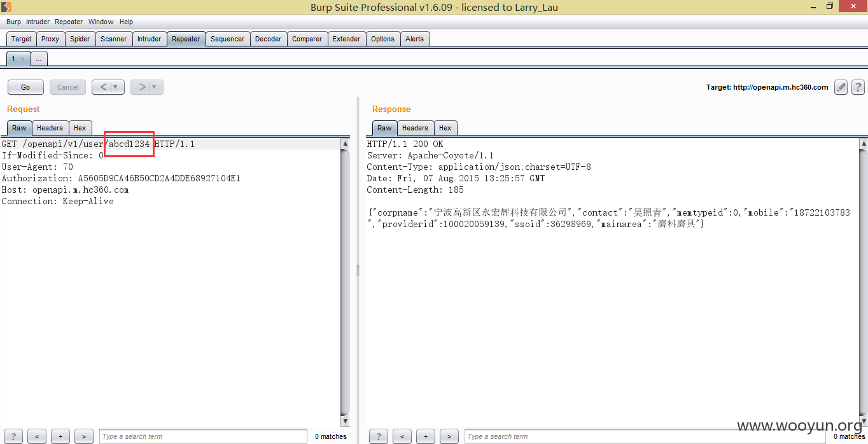868x444 pixels.
Task: Go to next match in response search
Action: coord(449,436)
